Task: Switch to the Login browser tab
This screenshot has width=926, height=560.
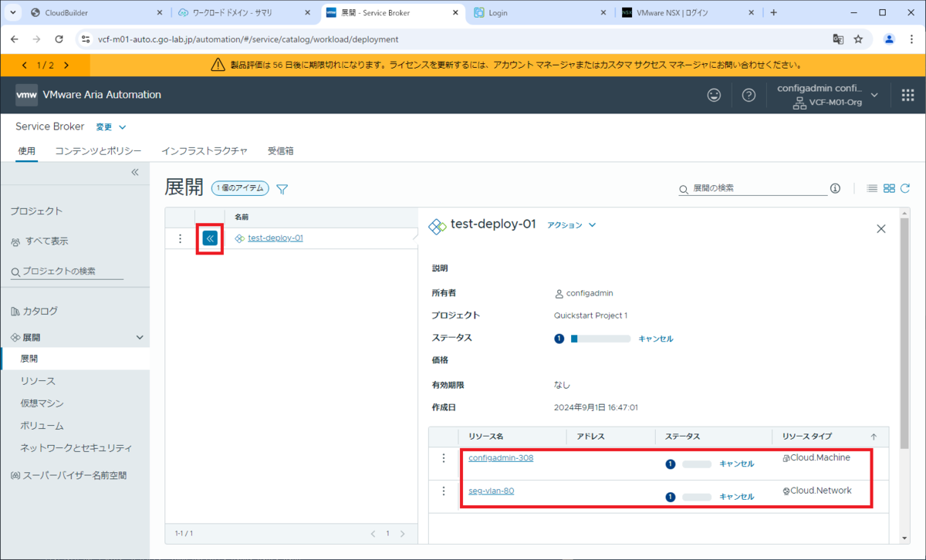Action: 539,12
